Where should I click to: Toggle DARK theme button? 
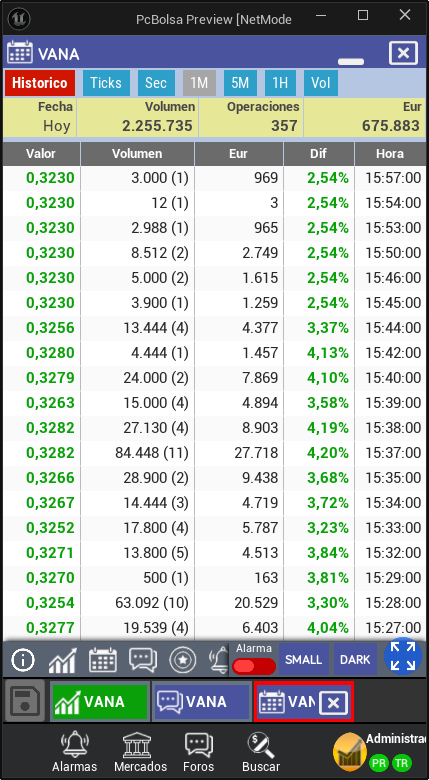pos(355,660)
